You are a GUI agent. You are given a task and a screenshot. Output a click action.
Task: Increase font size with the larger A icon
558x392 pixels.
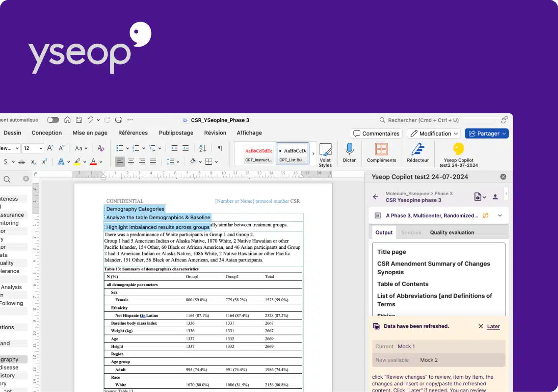[50, 148]
